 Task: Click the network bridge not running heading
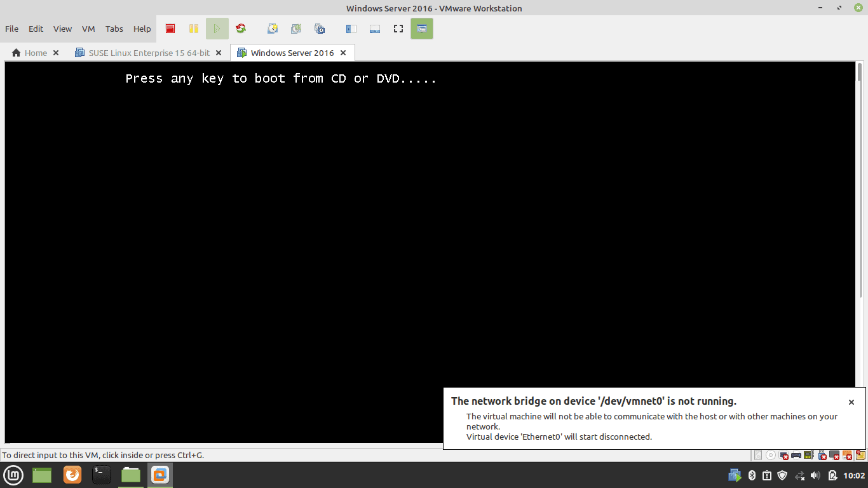click(x=593, y=401)
